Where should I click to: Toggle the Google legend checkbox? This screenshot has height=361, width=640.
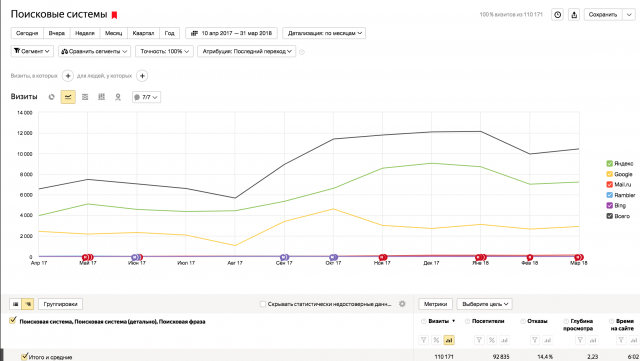[x=609, y=174]
